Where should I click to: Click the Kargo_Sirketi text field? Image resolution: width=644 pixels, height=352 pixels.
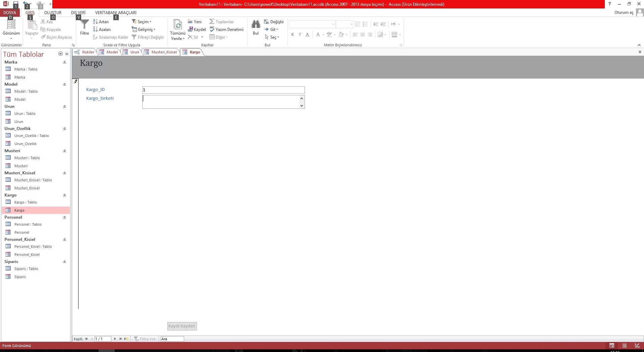(221, 102)
